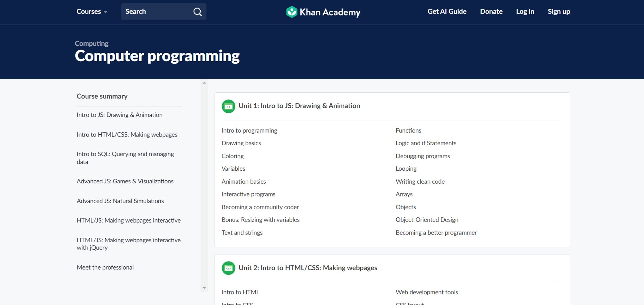The height and width of the screenshot is (305, 644).
Task: Open Becoming a better programmer lesson
Action: coord(436,233)
